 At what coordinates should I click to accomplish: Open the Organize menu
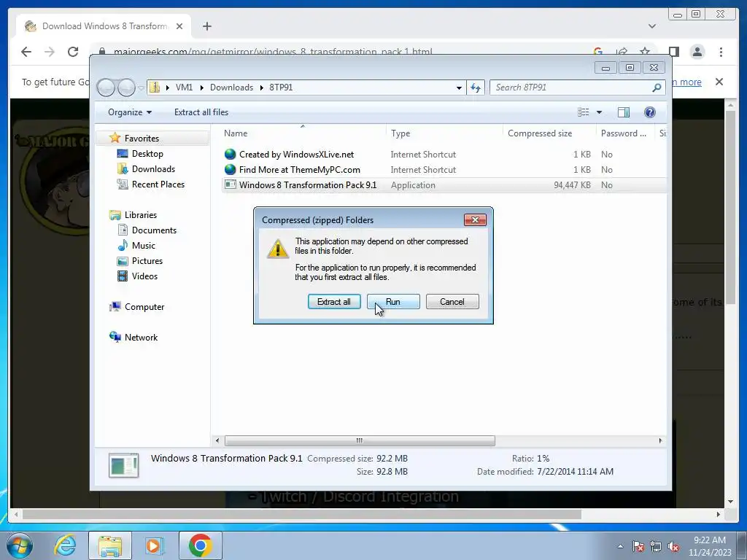pos(130,112)
